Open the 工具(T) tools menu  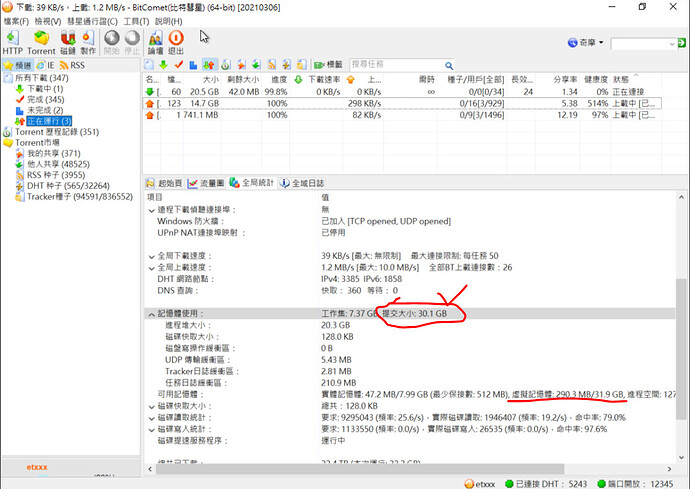point(136,21)
